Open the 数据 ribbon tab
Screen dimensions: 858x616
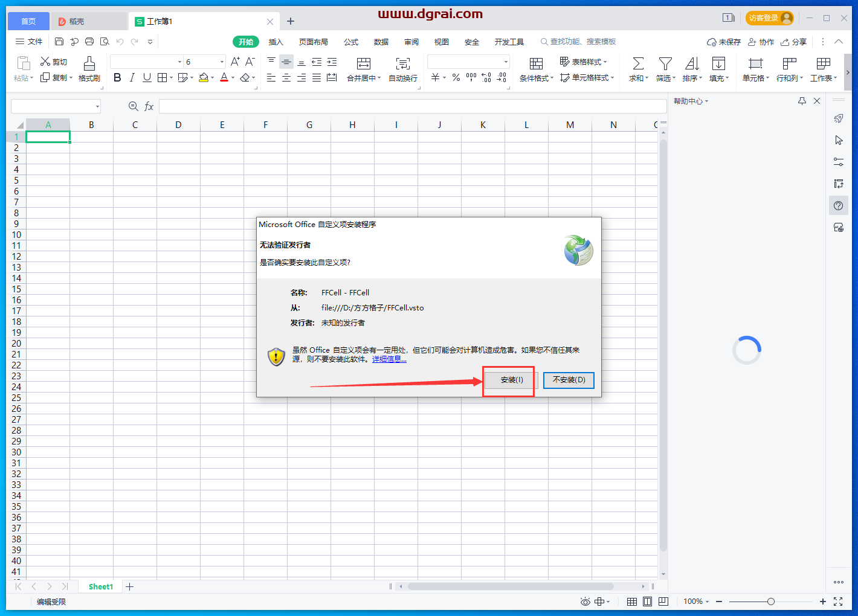(x=381, y=42)
